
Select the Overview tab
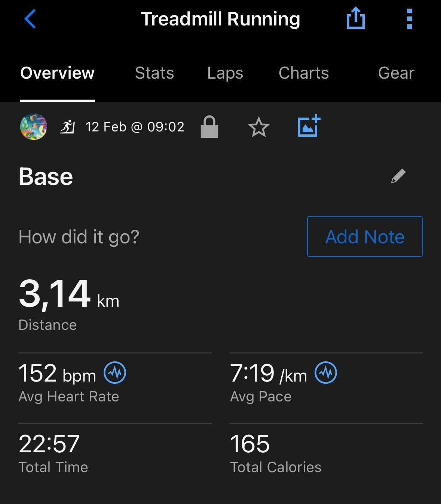click(57, 73)
